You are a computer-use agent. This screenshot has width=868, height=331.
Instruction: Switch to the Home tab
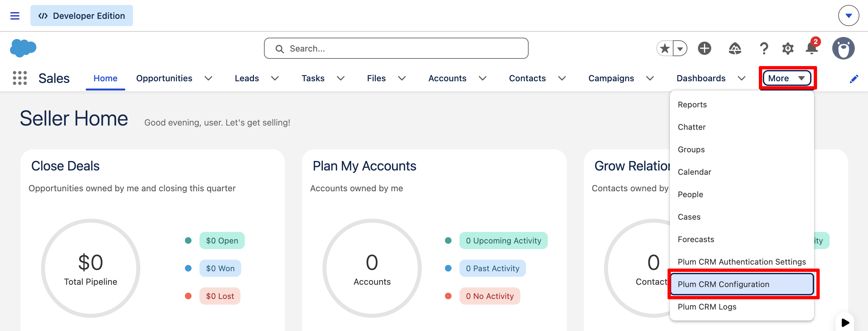click(x=106, y=78)
